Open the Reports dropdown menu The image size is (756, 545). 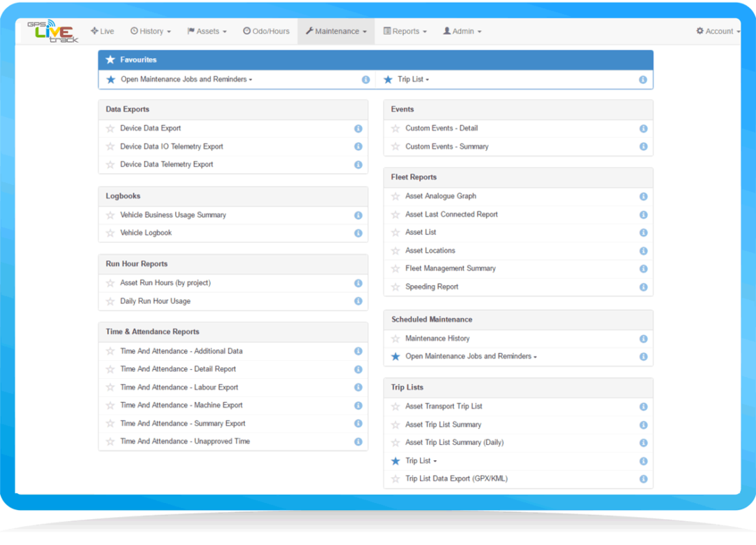pyautogui.click(x=405, y=32)
